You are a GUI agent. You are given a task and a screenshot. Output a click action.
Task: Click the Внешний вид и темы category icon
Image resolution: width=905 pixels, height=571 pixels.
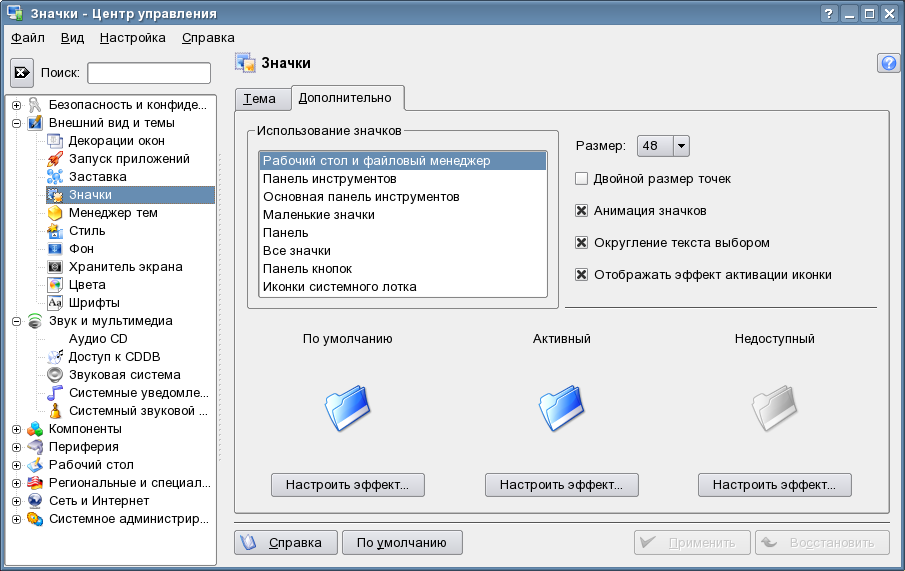[x=35, y=123]
